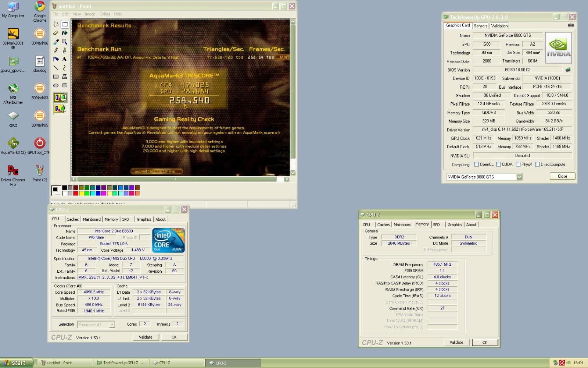The width and height of the screenshot is (588, 368).
Task: Open Graphics tab in right CPU-Z Memory window
Action: [455, 224]
